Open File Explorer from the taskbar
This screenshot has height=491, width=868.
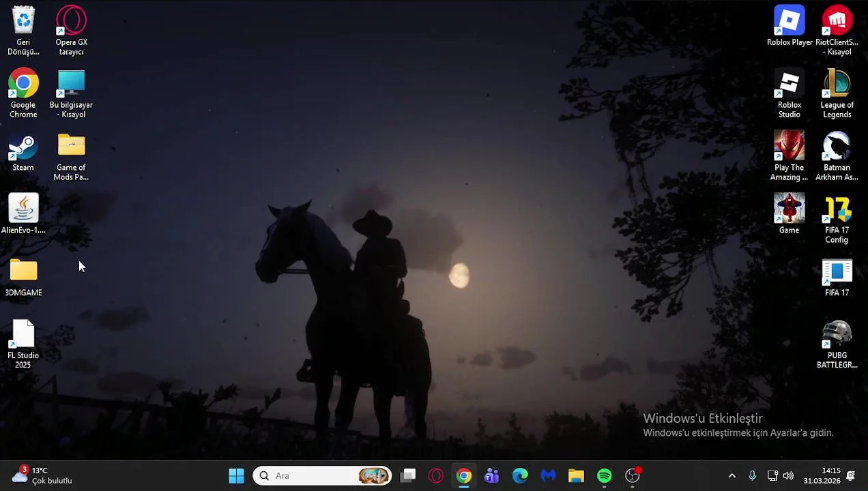point(576,476)
